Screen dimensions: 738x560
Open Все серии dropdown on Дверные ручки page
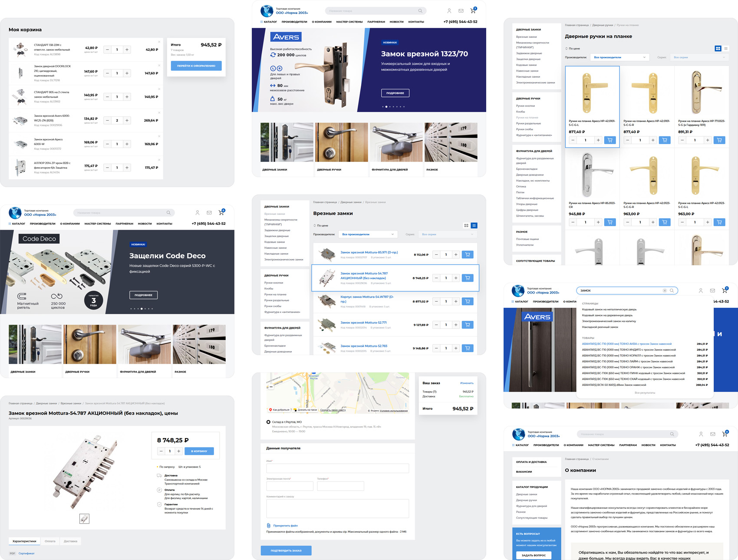[699, 57]
